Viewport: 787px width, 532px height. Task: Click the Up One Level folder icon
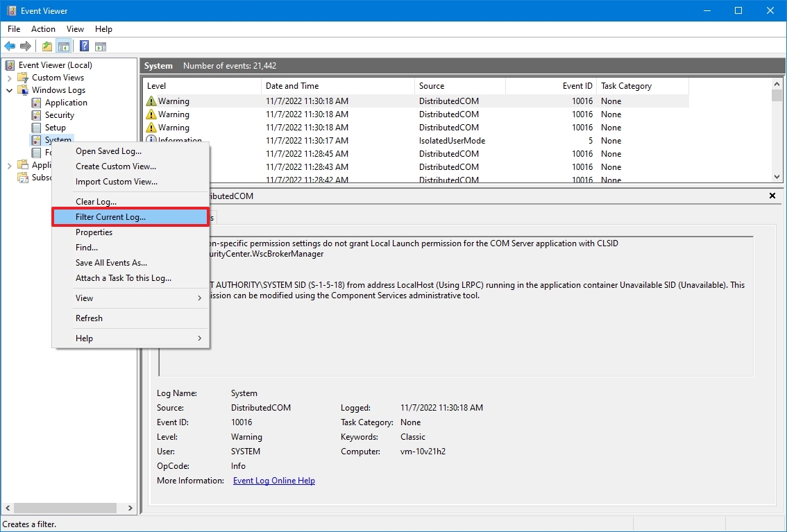click(x=46, y=46)
